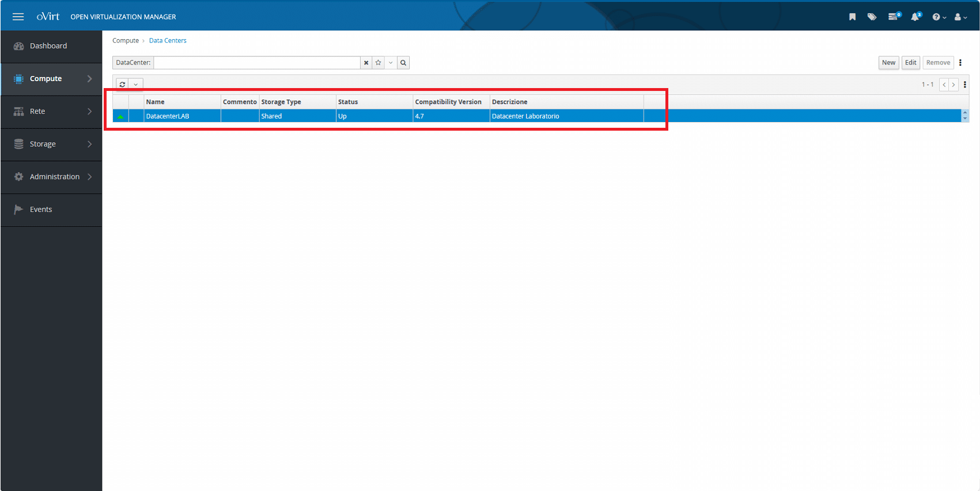Bookmark the search with star icon

pyautogui.click(x=379, y=63)
